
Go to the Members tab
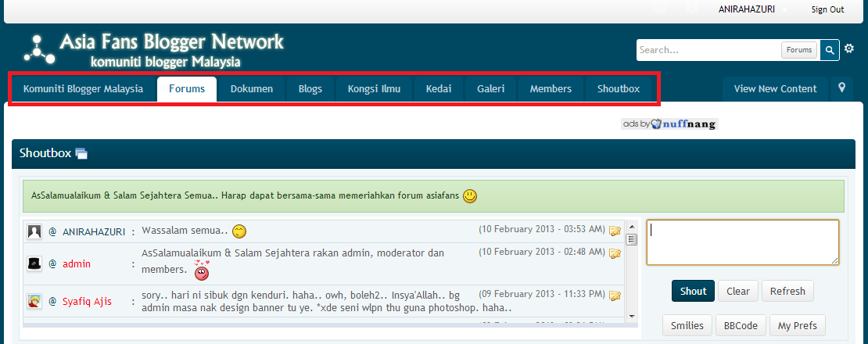point(551,88)
